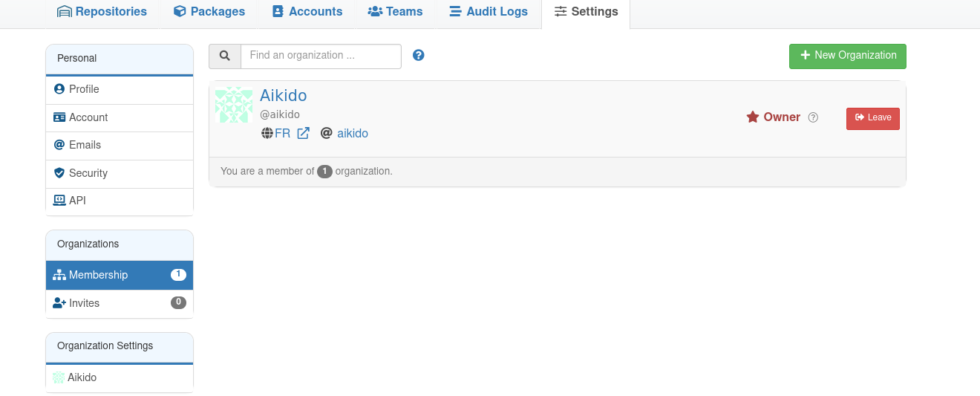Click the Aikido organization avatar thumbnail
This screenshot has height=396, width=980.
[234, 105]
